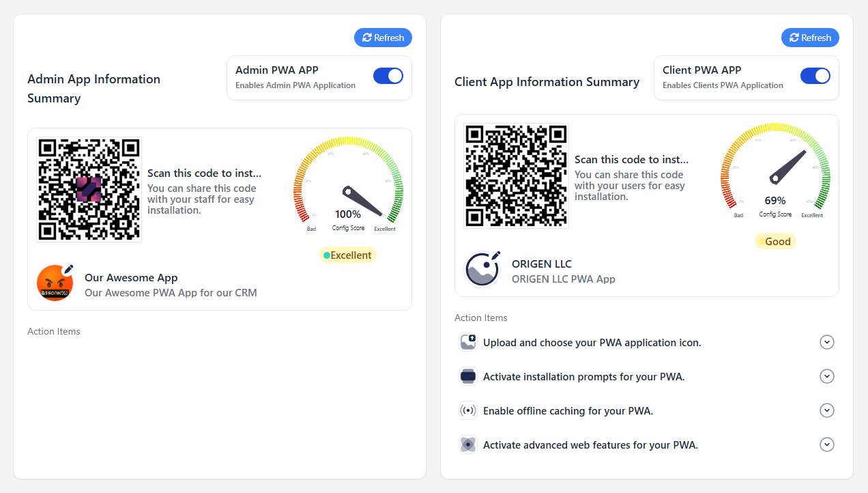Click the Client app QR code
The width and height of the screenshot is (868, 493).
[x=516, y=175]
